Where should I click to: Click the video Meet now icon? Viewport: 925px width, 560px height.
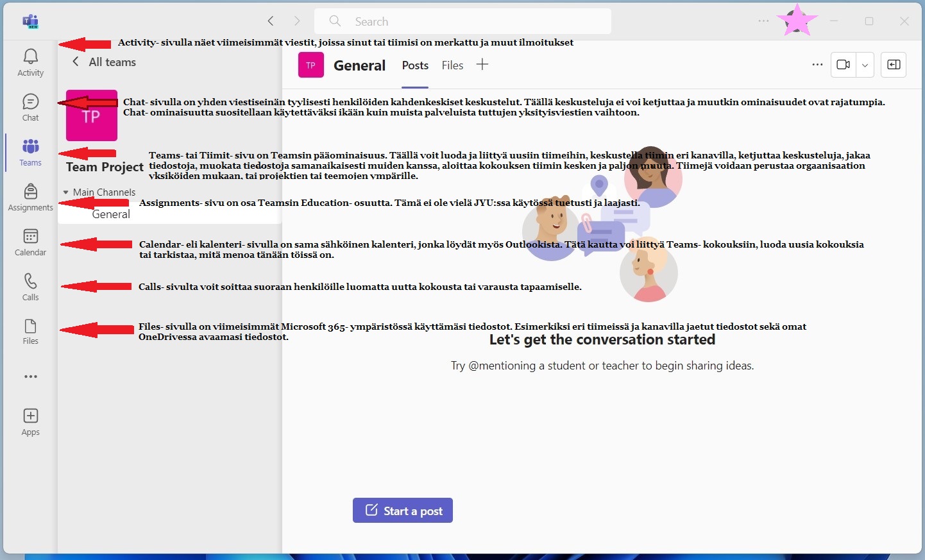843,65
